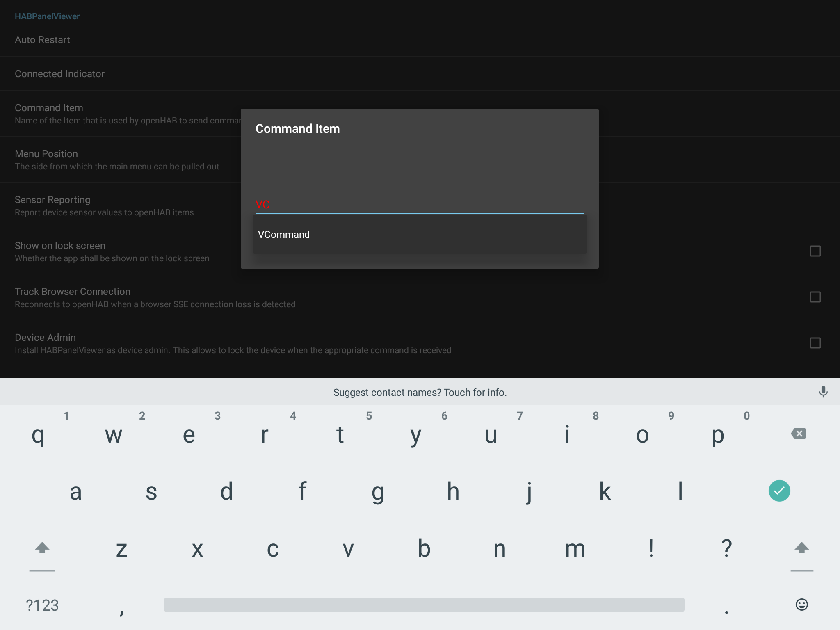Tap the green checkmark done key
The height and width of the screenshot is (630, 840).
pyautogui.click(x=779, y=491)
